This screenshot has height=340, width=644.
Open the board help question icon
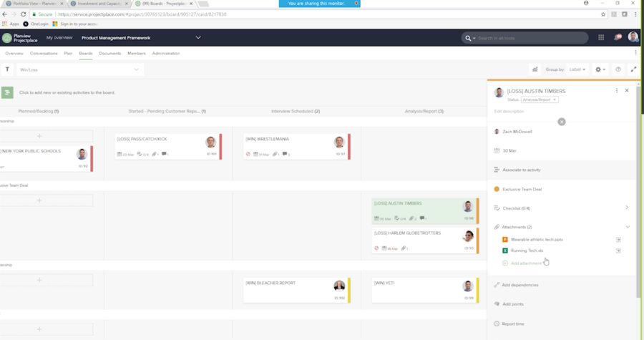click(x=618, y=69)
